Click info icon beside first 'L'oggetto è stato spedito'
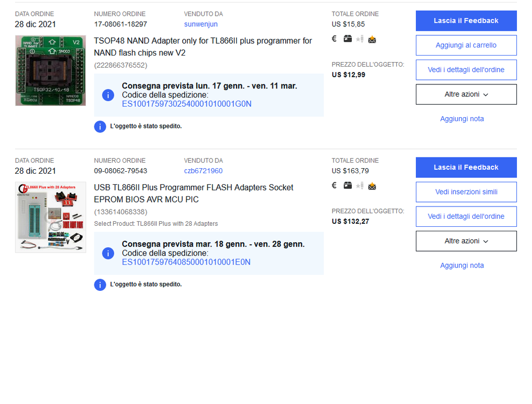Image resolution: width=532 pixels, height=404 pixels. click(100, 127)
